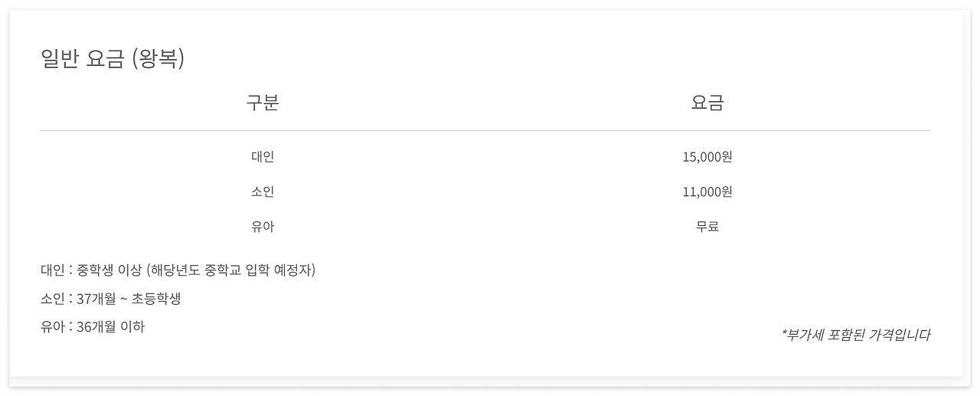Click the 일반 요금 (왕복) heading

click(x=112, y=59)
